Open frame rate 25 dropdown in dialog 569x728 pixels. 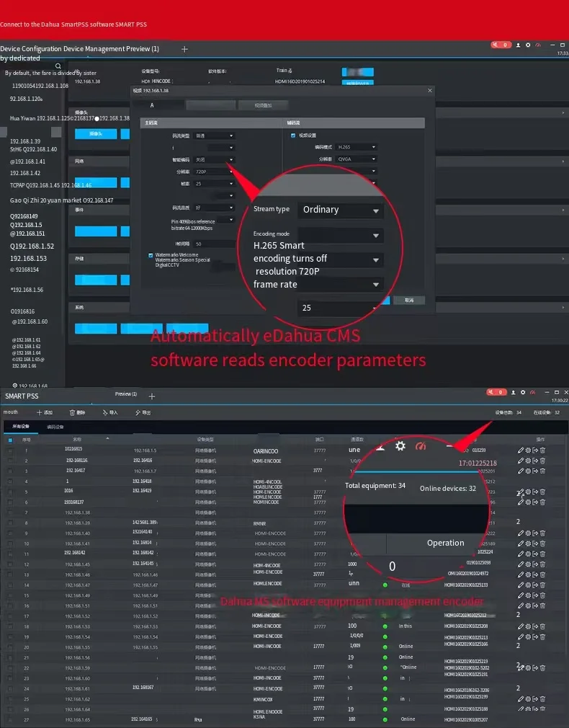tap(214, 183)
